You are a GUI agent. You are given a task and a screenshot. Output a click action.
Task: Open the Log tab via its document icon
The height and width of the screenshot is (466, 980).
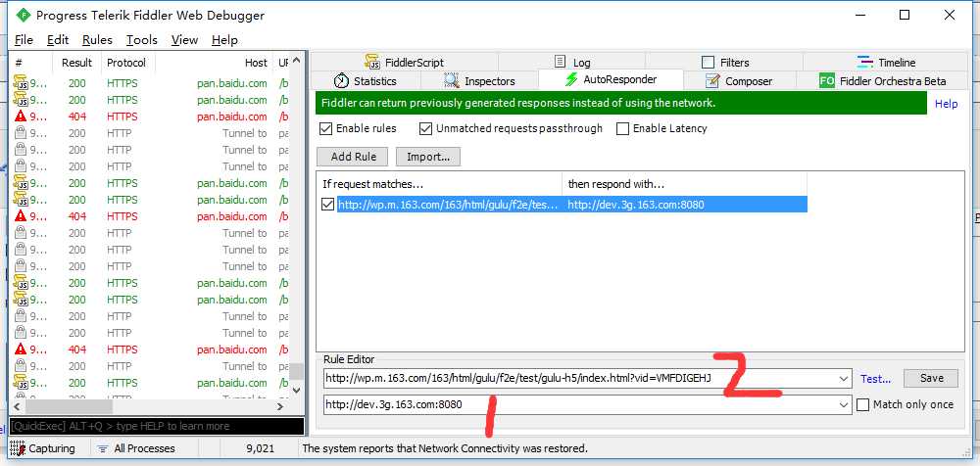[561, 62]
